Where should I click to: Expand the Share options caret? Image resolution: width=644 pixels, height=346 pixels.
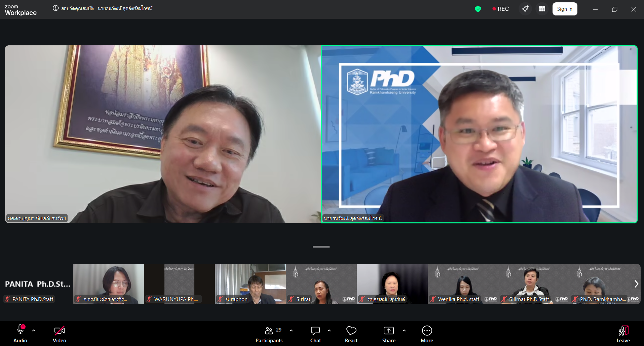(404, 331)
